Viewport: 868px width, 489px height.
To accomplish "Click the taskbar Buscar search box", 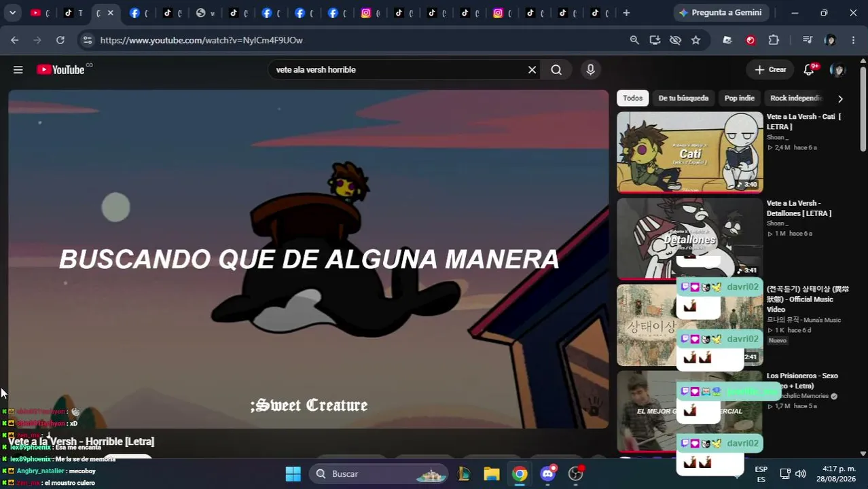I will click(x=378, y=473).
